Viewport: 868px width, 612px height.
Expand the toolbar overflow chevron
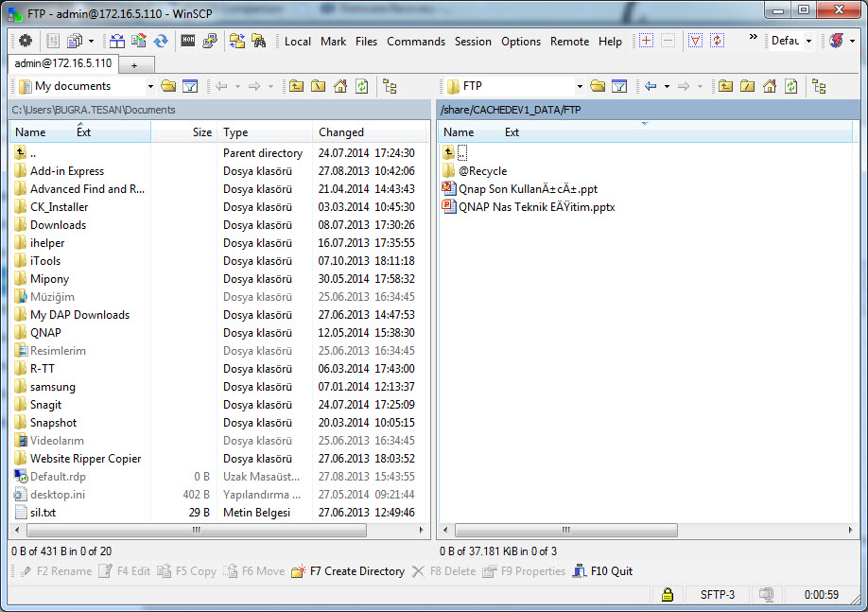(x=754, y=37)
